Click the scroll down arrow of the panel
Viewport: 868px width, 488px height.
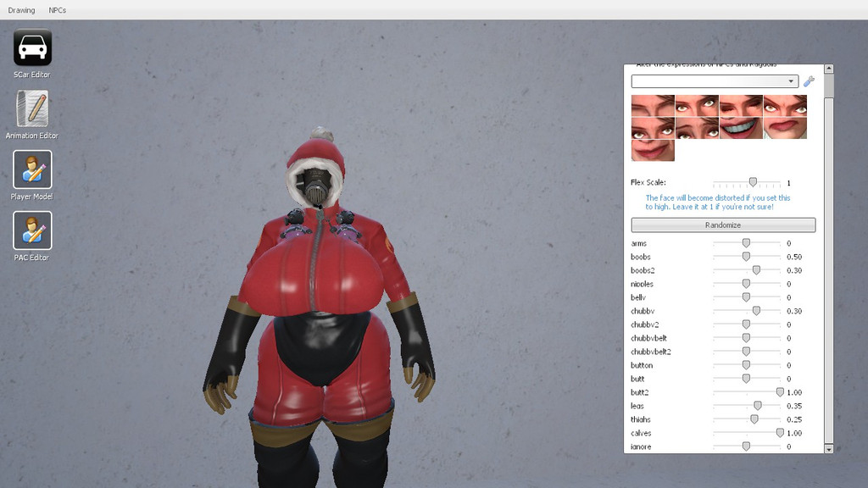[x=829, y=449]
